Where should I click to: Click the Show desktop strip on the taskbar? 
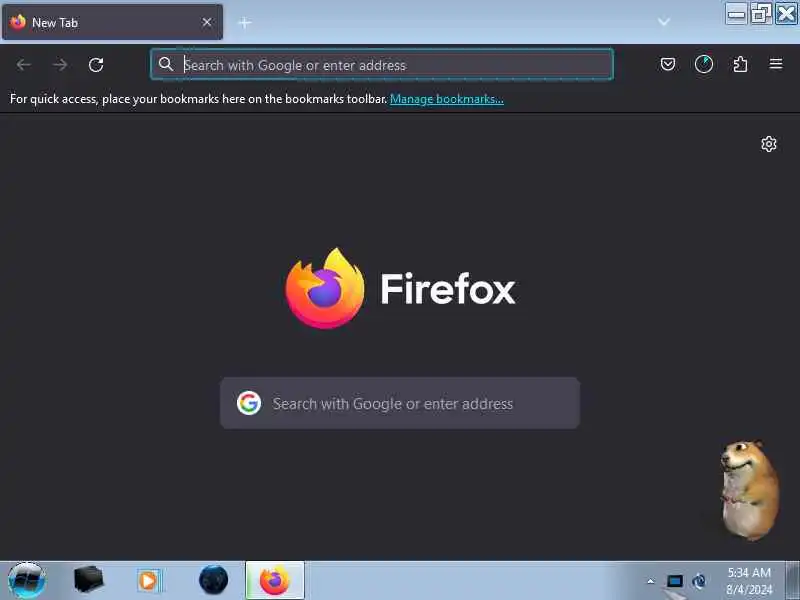point(792,580)
